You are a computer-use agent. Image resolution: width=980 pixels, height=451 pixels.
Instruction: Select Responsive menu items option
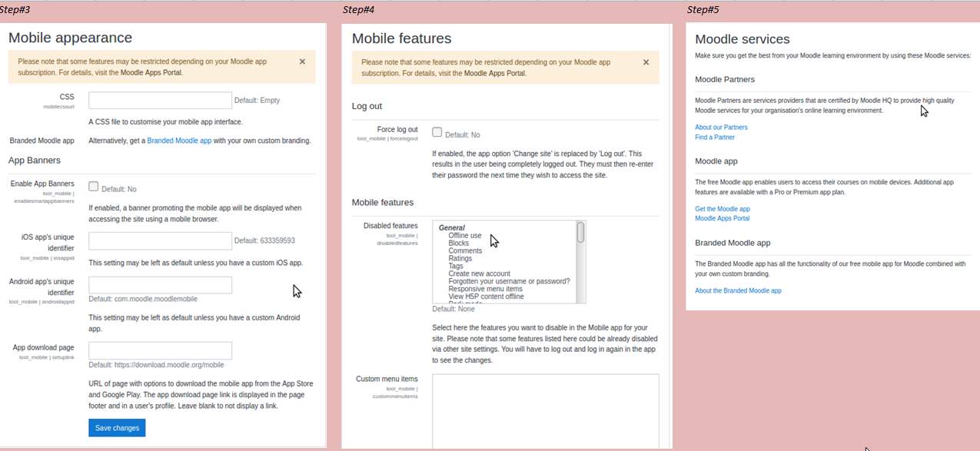(x=485, y=289)
